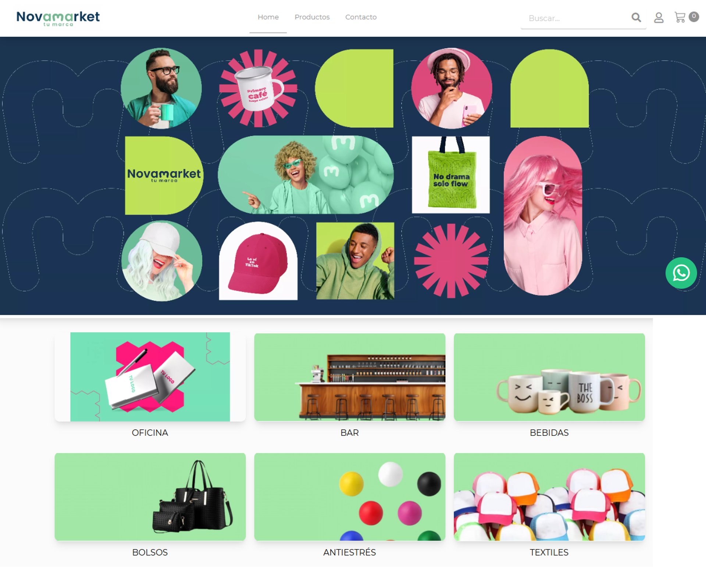Open the user account icon
The image size is (706, 588).
click(659, 17)
